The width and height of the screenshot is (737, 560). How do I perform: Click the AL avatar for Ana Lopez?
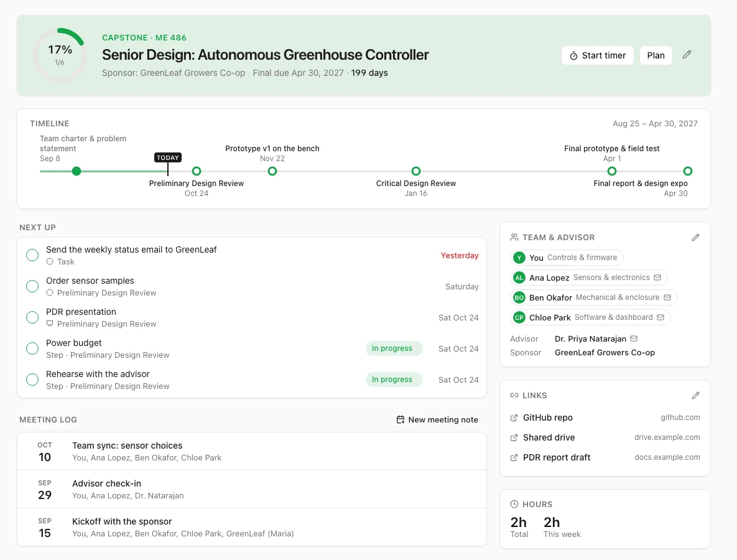click(x=519, y=278)
